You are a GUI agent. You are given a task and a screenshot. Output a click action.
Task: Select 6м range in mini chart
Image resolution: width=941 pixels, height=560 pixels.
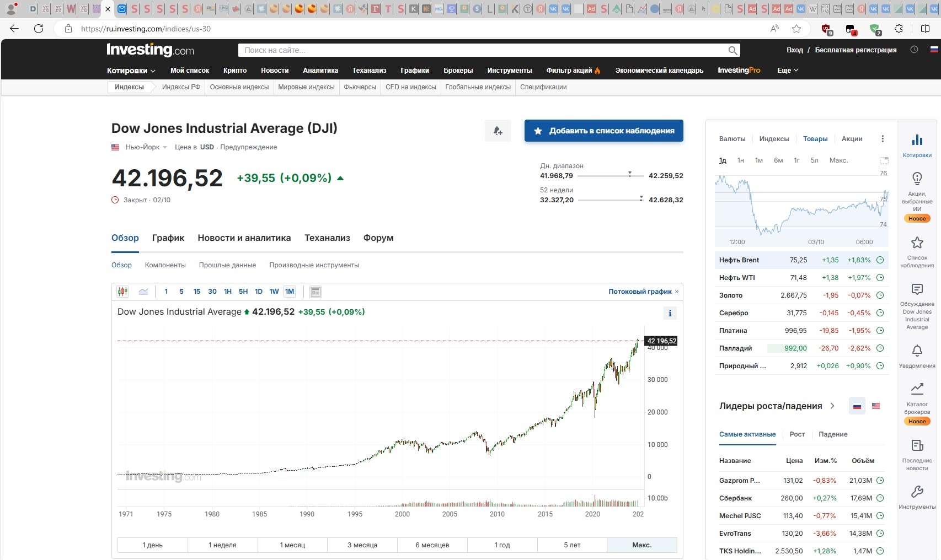778,160
